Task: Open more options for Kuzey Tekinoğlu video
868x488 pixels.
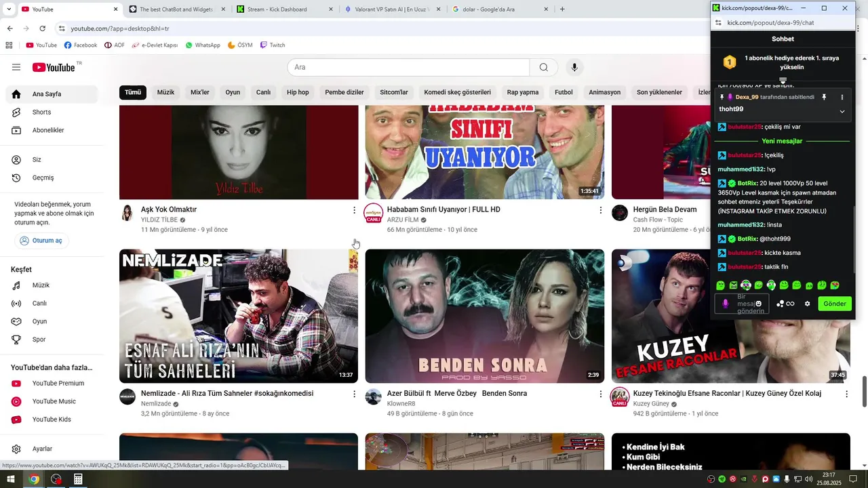Action: tap(846, 394)
